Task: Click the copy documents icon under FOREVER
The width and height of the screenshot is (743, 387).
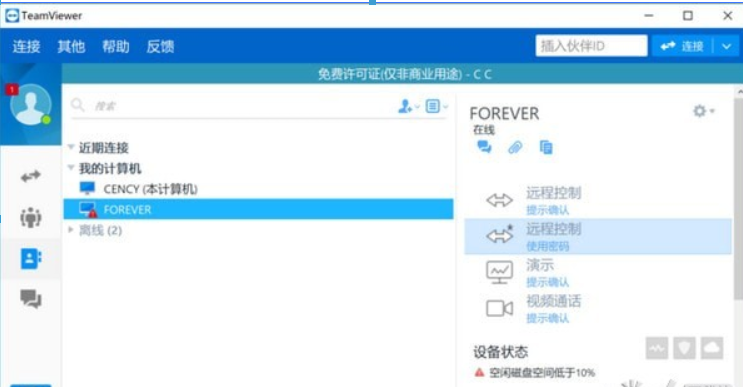Action: 546,147
